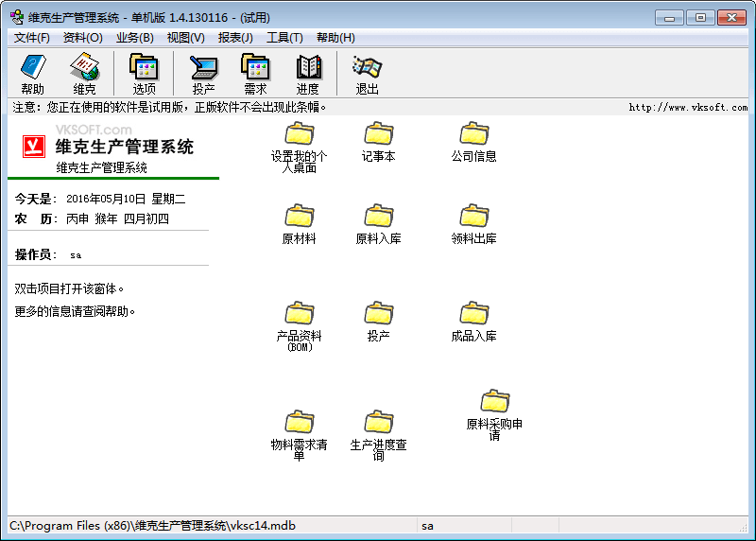Select the 领料出库 folder icon
756x541 pixels.
(x=474, y=217)
